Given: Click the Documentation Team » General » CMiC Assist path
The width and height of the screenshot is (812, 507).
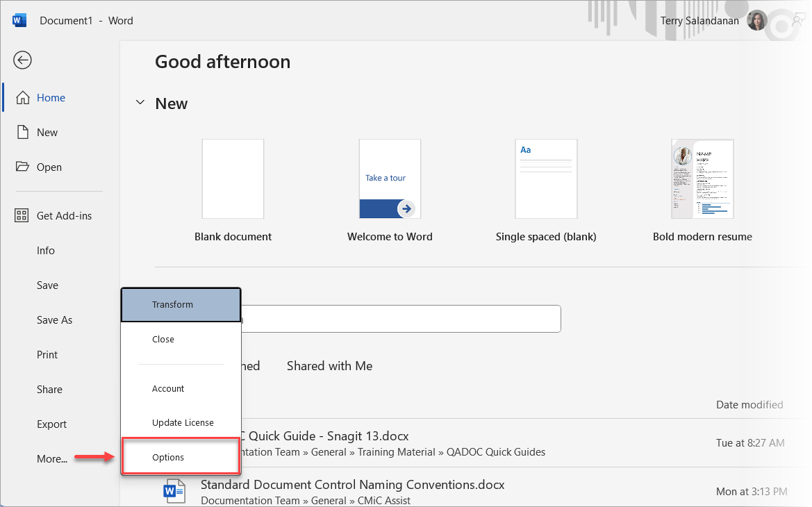Looking at the screenshot, I should tap(306, 501).
